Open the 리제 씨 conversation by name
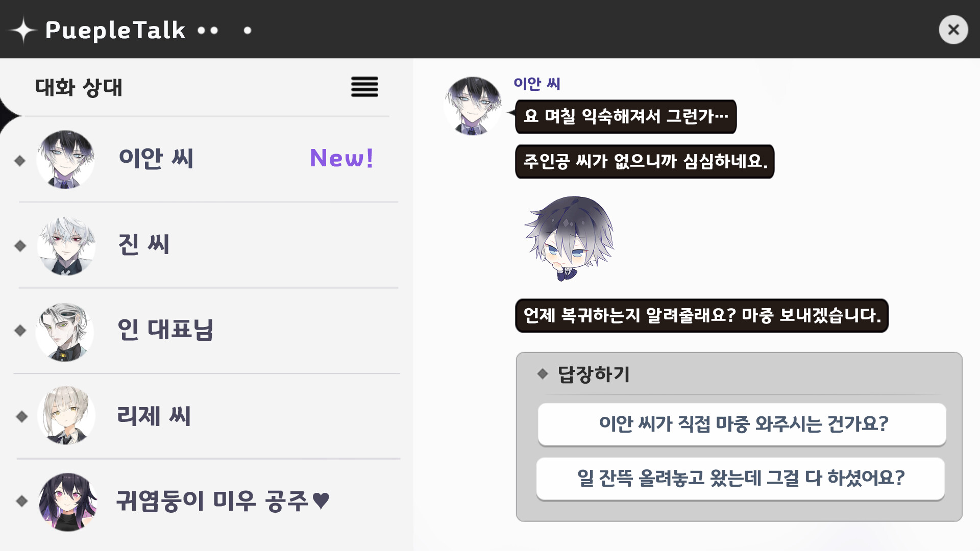The image size is (980, 551). (x=154, y=415)
